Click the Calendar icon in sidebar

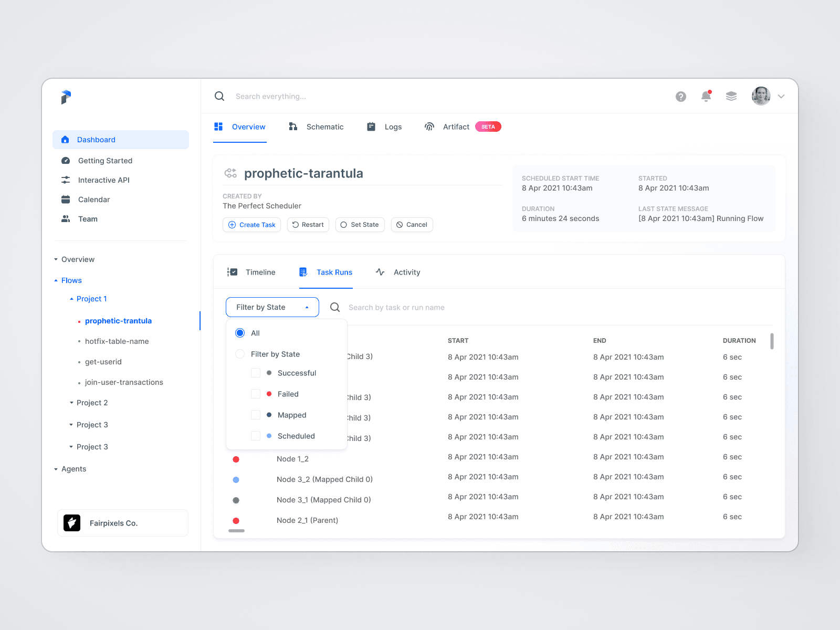pos(66,199)
